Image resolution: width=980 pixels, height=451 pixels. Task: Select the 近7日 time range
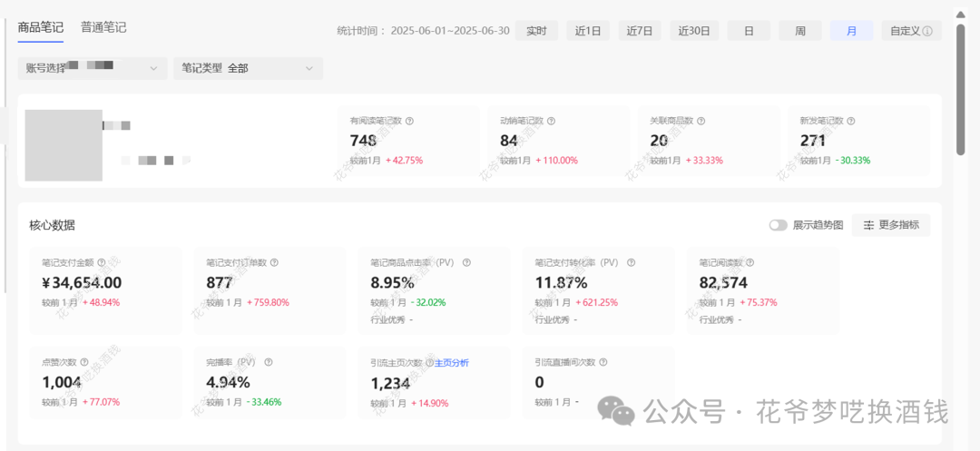coord(640,31)
